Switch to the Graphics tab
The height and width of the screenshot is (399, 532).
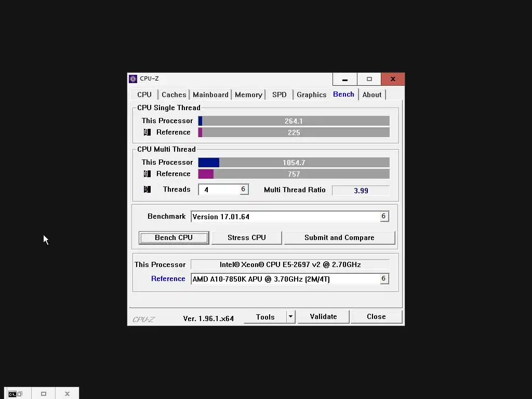coord(312,95)
